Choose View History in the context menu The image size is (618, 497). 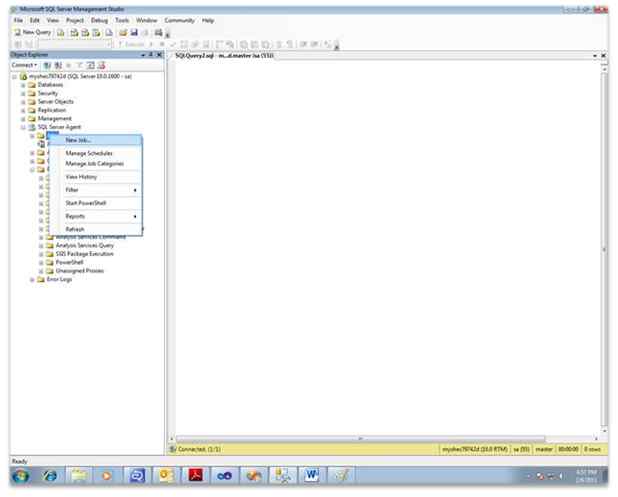95,177
